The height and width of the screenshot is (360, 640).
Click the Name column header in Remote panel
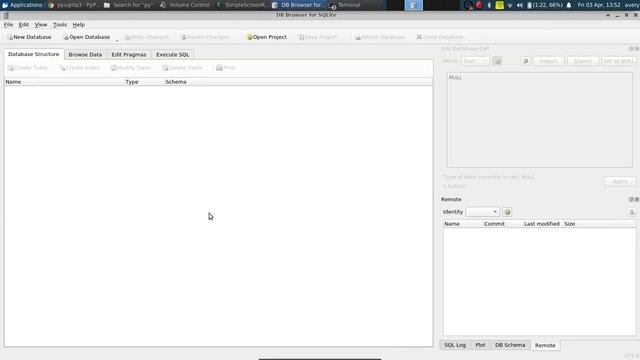pos(463,224)
